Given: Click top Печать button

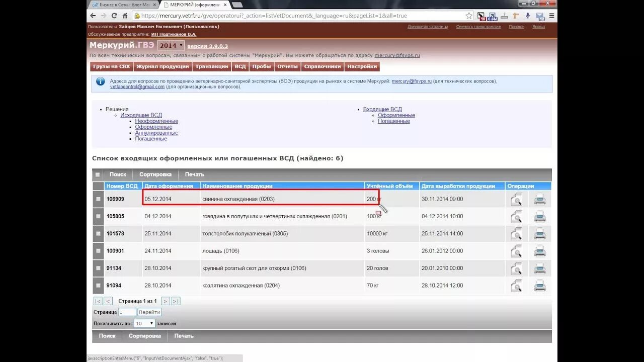Looking at the screenshot, I should coord(195,174).
